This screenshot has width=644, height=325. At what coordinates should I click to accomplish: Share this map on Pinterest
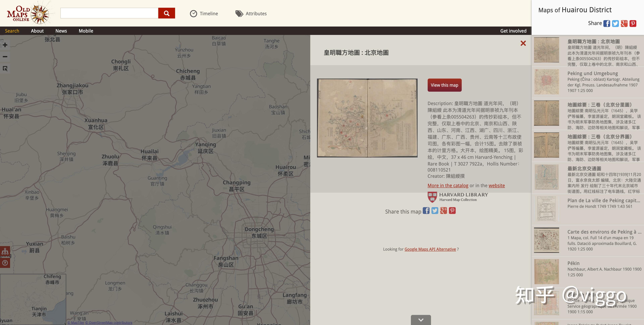pyautogui.click(x=452, y=211)
